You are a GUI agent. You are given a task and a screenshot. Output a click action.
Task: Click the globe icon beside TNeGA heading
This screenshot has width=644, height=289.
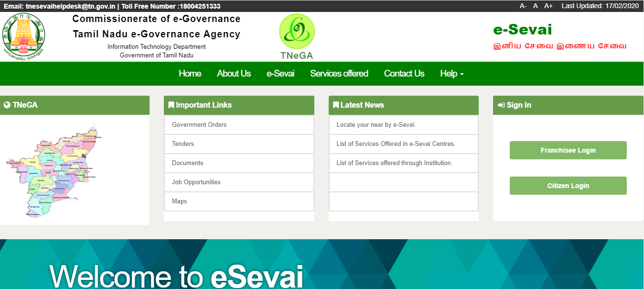click(x=7, y=105)
